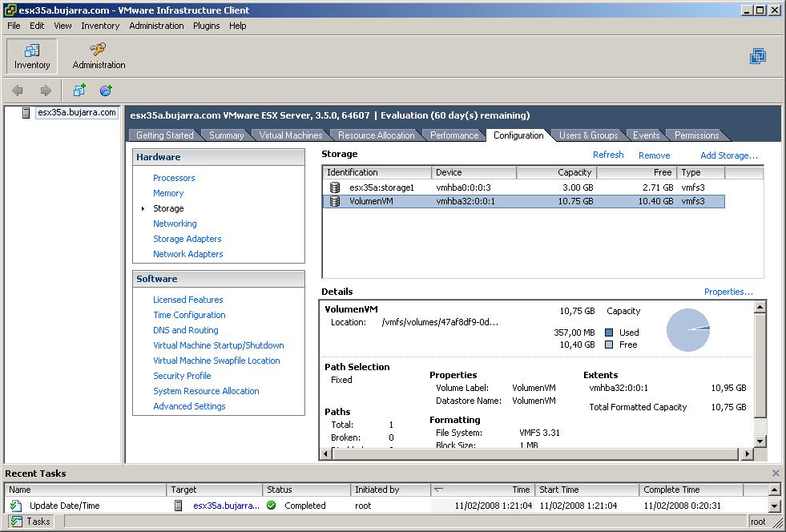This screenshot has width=786, height=532.
Task: Select the esx35a:storage1 datastore row
Action: 524,187
